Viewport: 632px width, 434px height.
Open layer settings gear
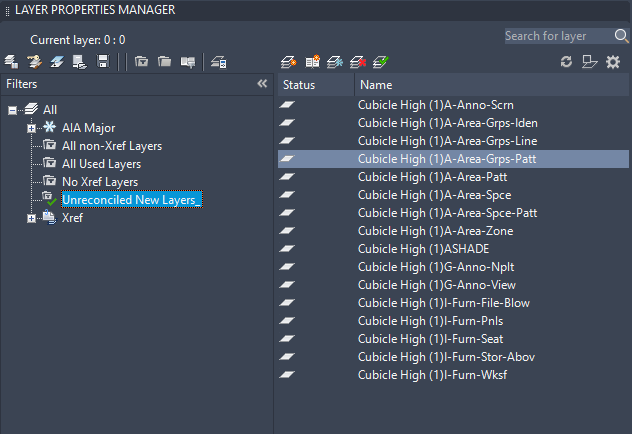pyautogui.click(x=613, y=62)
